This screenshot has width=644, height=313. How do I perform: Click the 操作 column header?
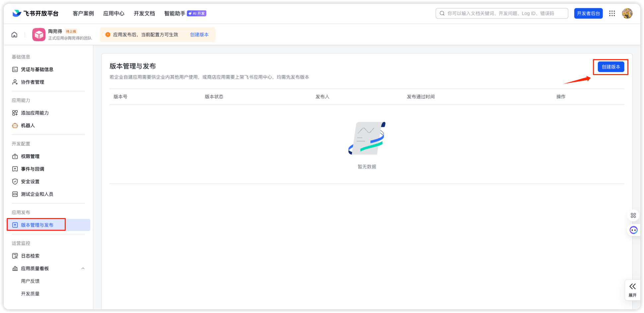(561, 97)
